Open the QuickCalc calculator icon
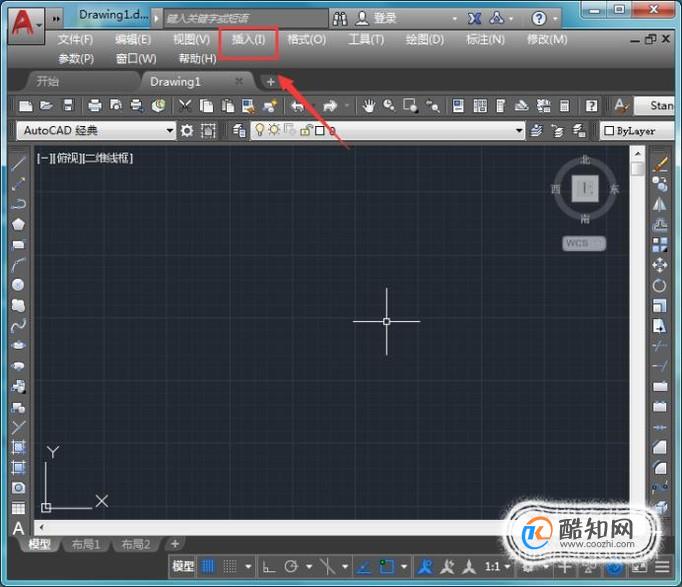682x587 pixels. tap(564, 106)
